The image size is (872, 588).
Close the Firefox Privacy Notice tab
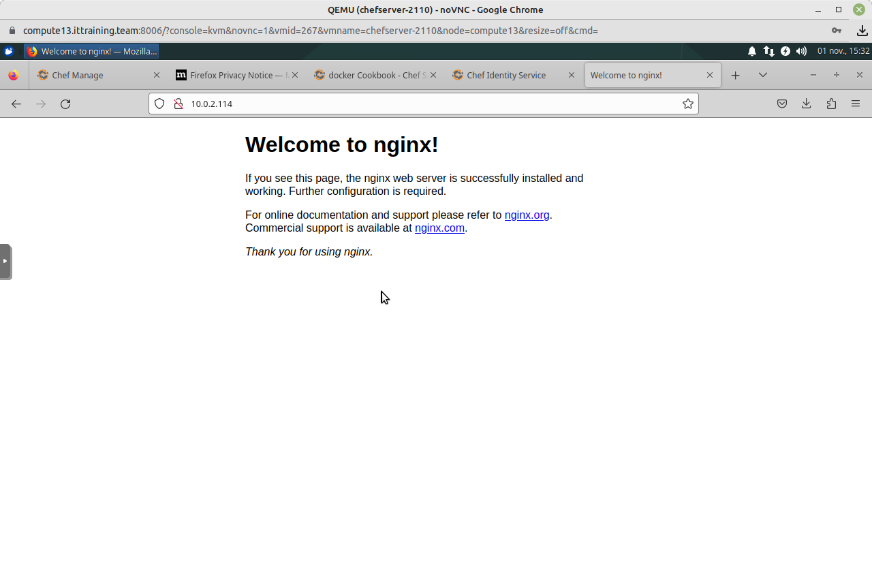pos(295,75)
